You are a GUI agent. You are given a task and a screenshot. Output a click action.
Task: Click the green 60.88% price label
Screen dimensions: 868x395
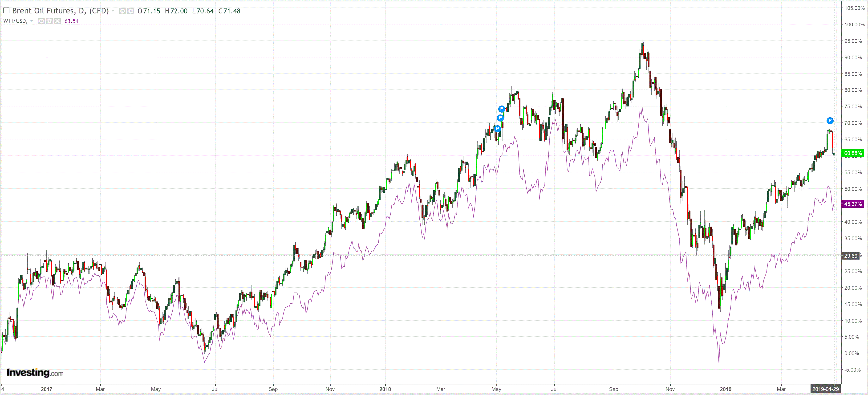coord(852,153)
